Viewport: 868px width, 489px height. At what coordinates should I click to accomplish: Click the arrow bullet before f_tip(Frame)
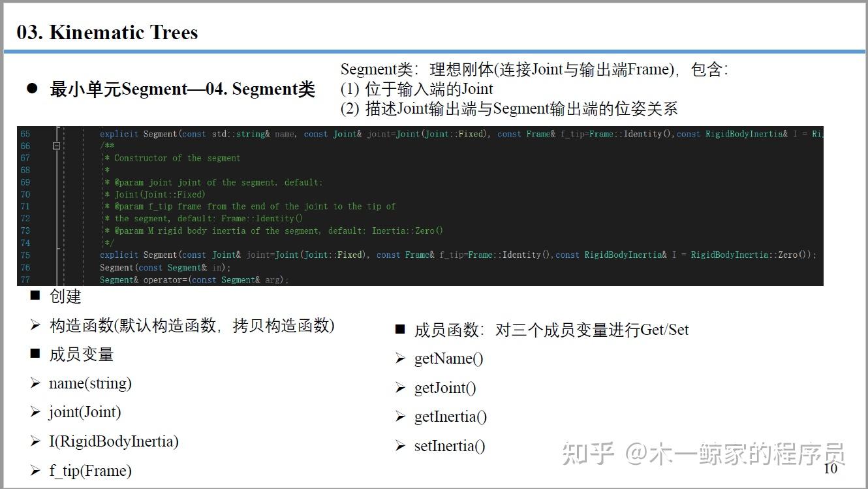pyautogui.click(x=35, y=471)
